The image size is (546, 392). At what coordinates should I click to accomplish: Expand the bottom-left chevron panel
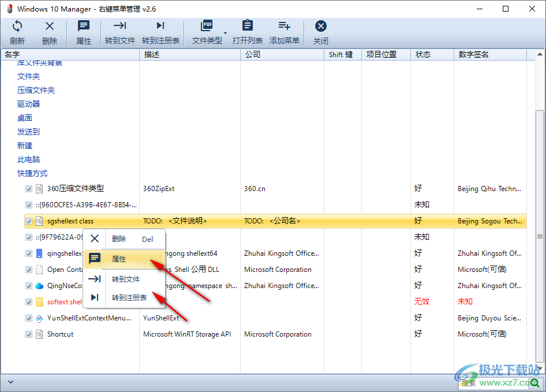(10, 382)
